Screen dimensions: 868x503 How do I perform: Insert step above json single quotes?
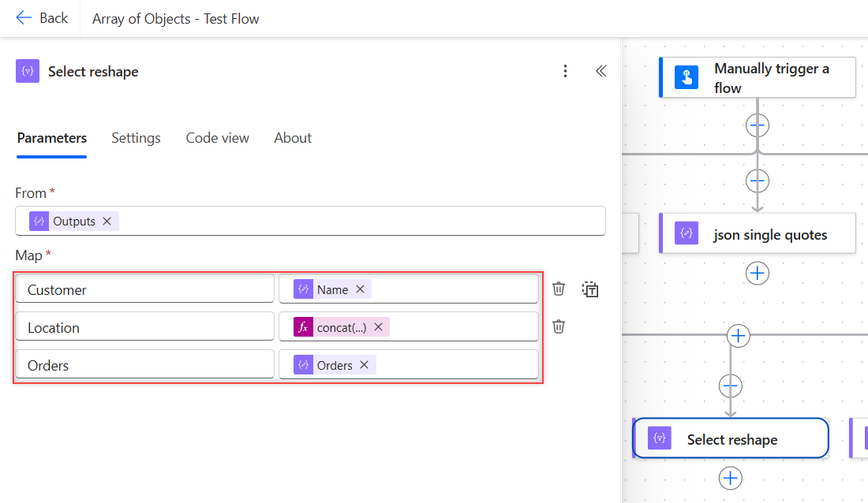point(758,181)
